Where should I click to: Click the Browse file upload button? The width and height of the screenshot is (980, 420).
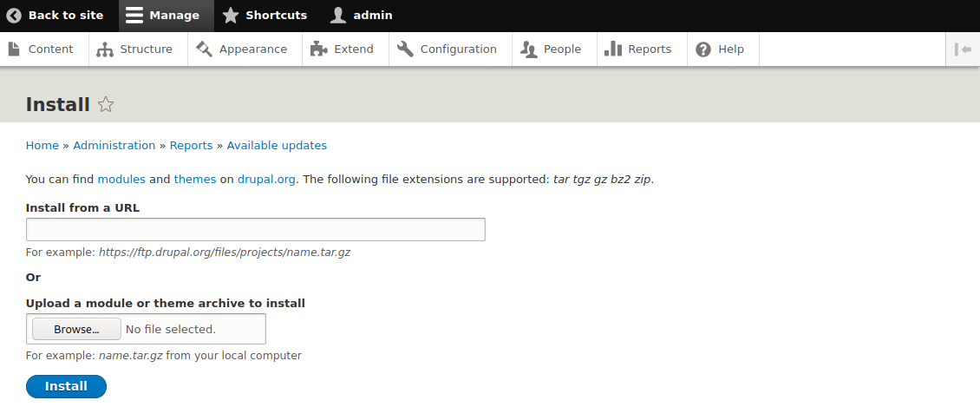coord(77,329)
